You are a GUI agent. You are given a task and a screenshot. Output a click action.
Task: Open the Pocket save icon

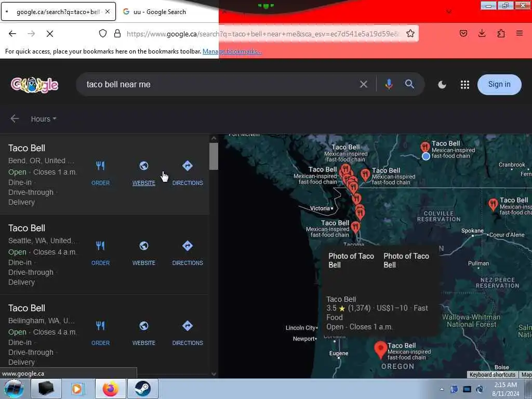[463, 33]
